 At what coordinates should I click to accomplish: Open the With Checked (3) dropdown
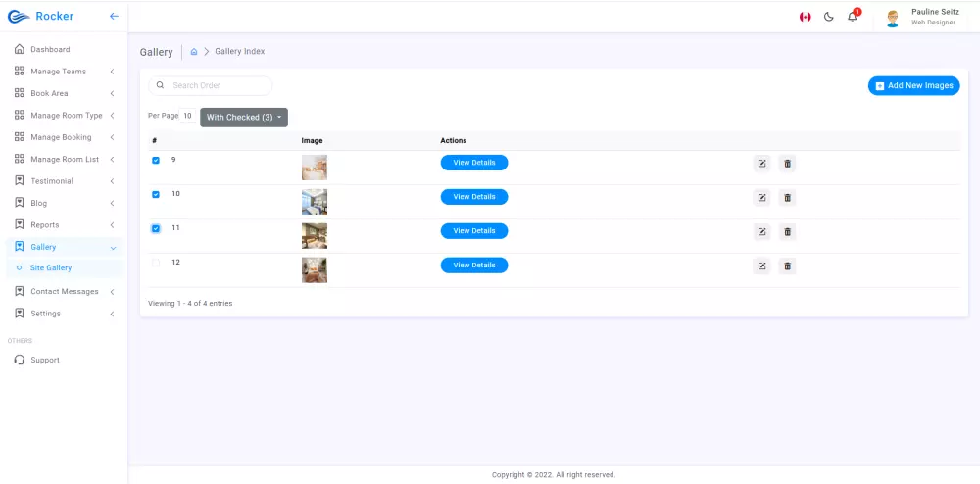click(244, 118)
